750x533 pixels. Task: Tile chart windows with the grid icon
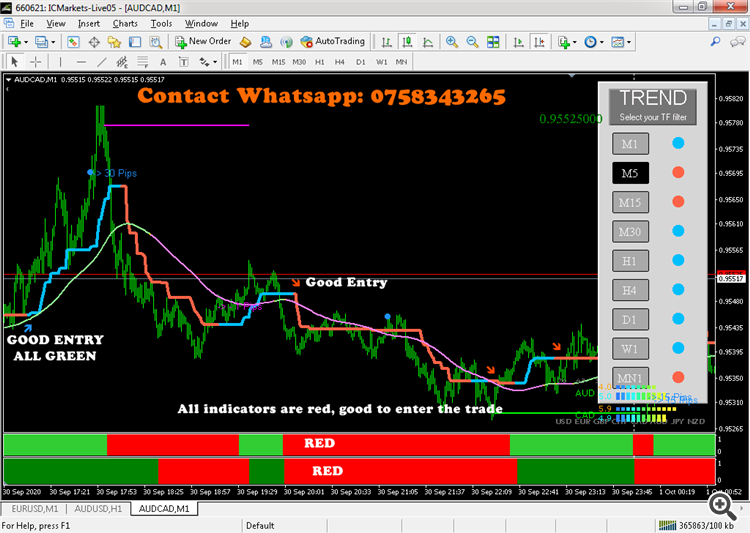pos(493,42)
